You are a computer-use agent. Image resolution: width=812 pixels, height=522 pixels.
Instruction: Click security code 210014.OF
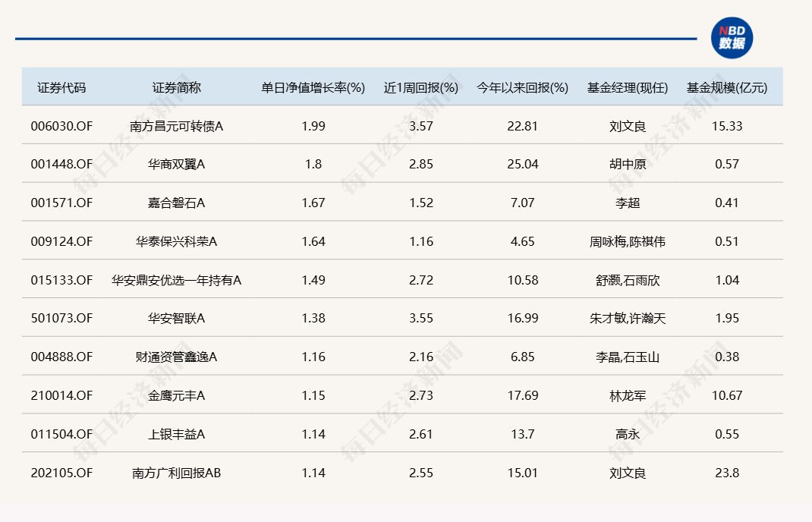point(61,395)
